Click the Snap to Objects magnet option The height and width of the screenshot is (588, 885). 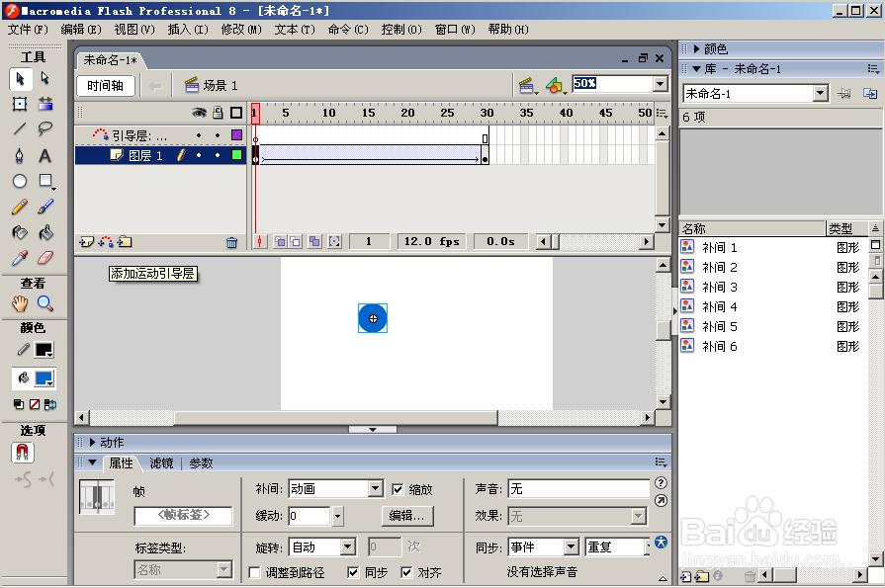(x=22, y=453)
